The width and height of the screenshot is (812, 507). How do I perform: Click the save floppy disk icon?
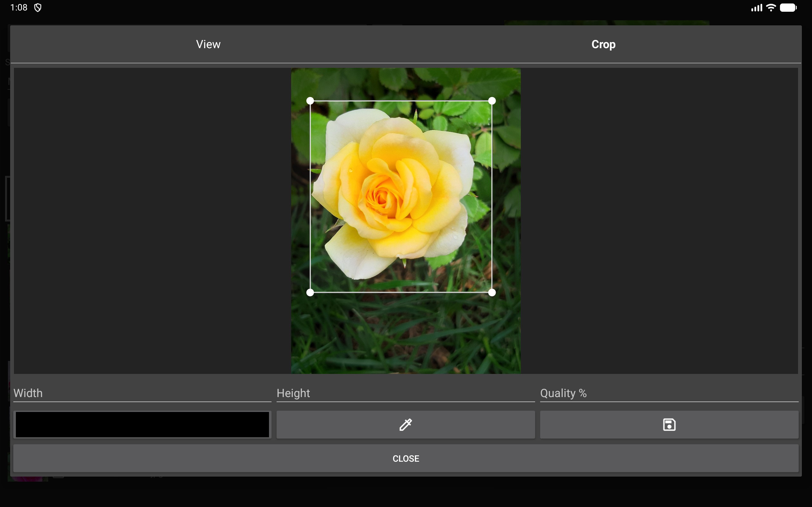tap(669, 425)
